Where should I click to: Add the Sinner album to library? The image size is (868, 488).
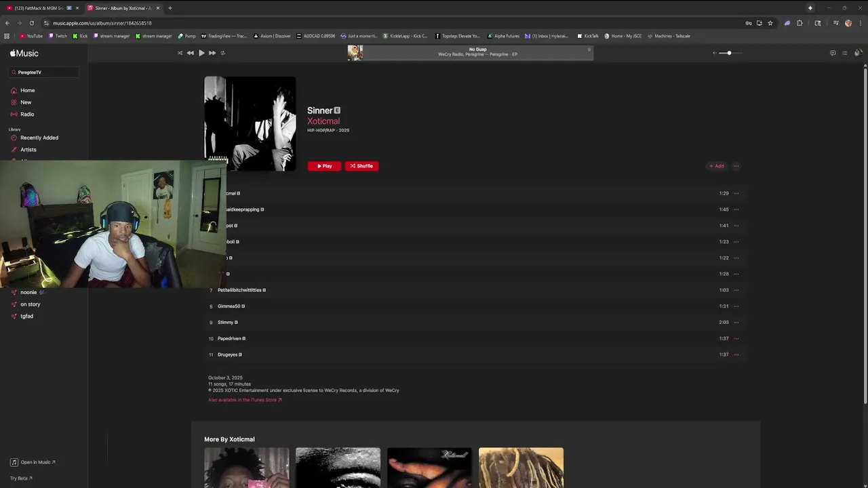[x=717, y=166]
